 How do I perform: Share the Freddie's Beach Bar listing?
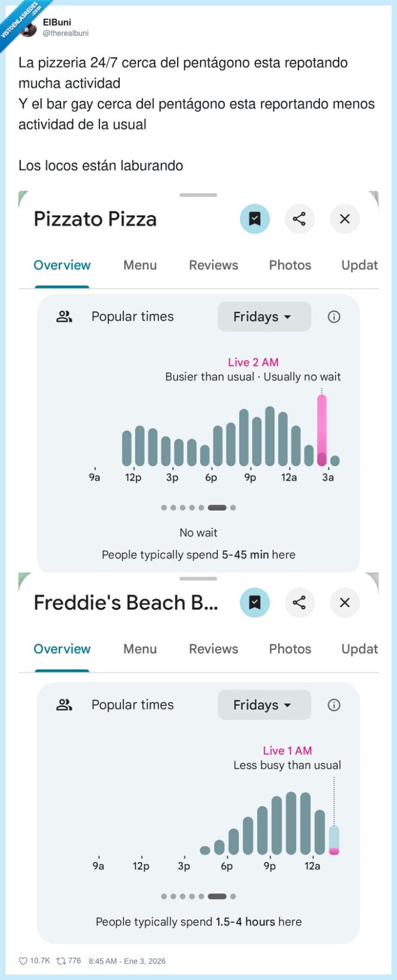click(299, 602)
